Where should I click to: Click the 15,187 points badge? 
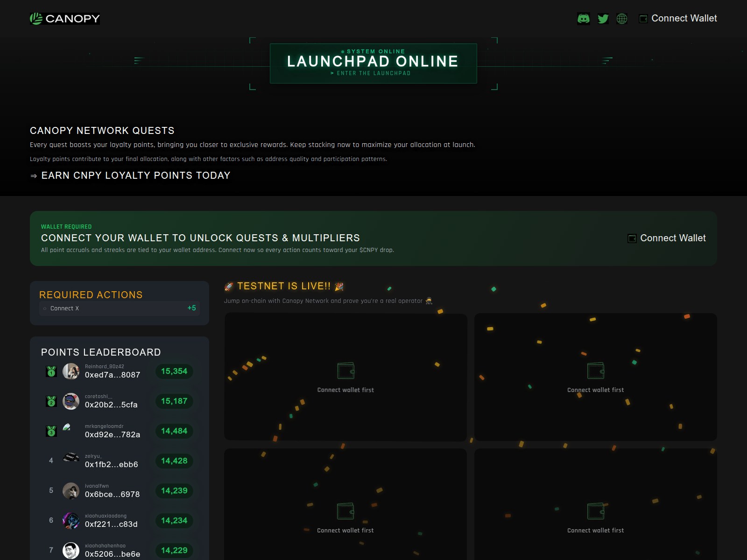(174, 401)
